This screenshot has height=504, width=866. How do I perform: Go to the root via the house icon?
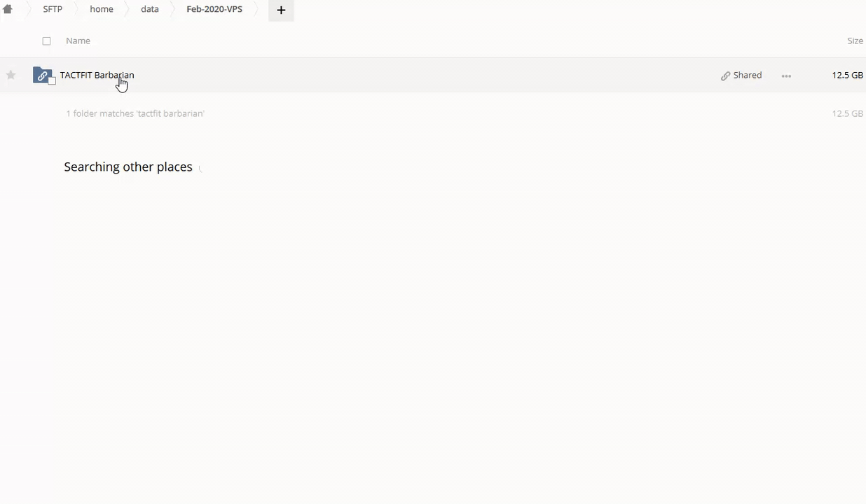pyautogui.click(x=8, y=9)
